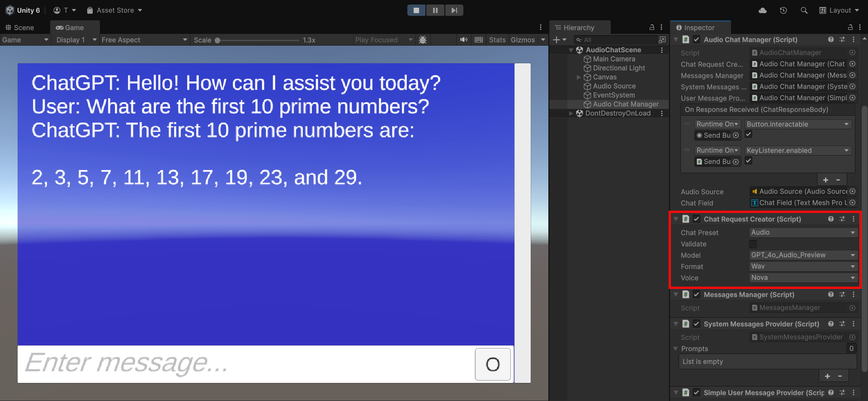Switch to the Scene tab
868x401 pixels.
19,28
